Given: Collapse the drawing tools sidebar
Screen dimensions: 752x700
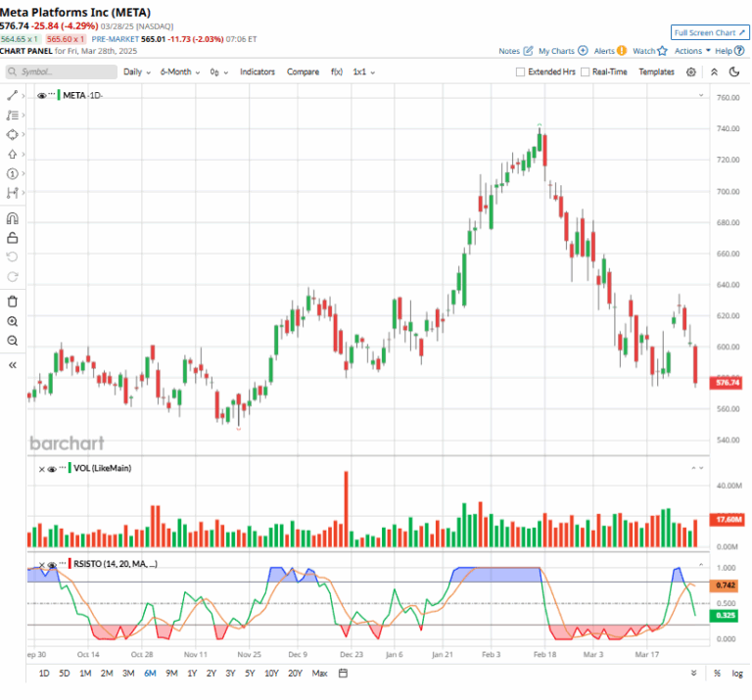Looking at the screenshot, I should pos(13,365).
